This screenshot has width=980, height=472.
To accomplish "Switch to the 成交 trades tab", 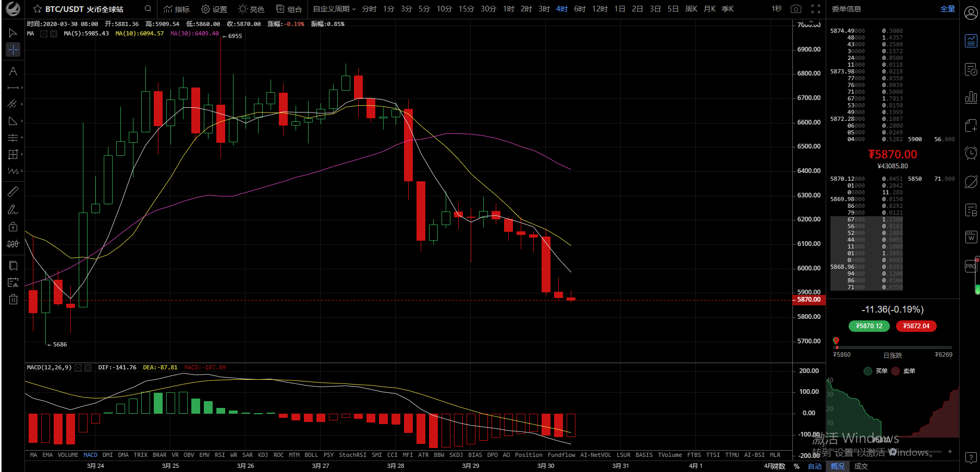I will coord(861,466).
